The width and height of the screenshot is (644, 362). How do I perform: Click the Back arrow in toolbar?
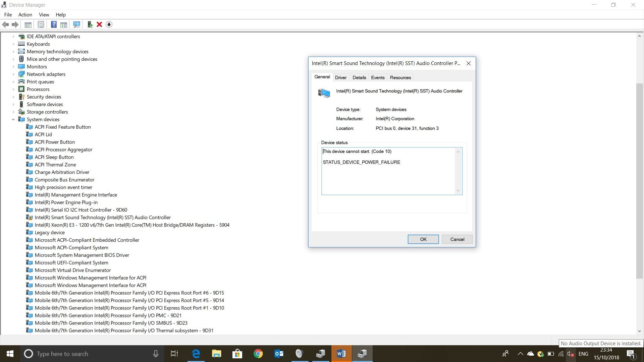pos(5,24)
